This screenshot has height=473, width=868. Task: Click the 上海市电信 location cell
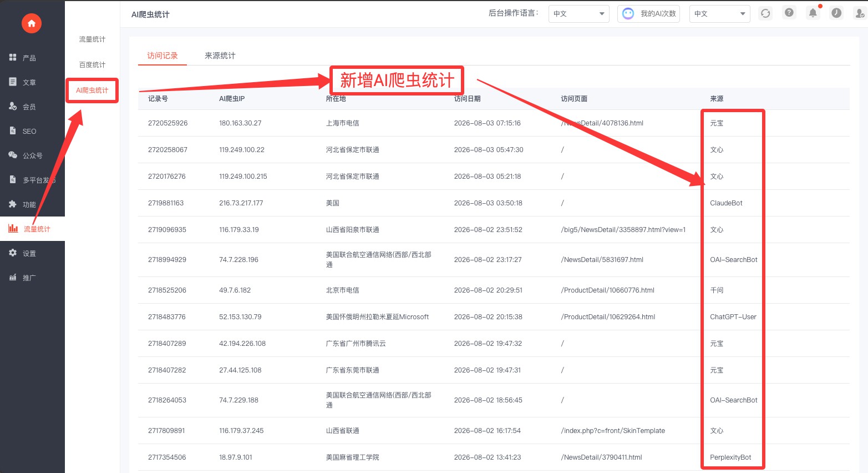point(343,123)
